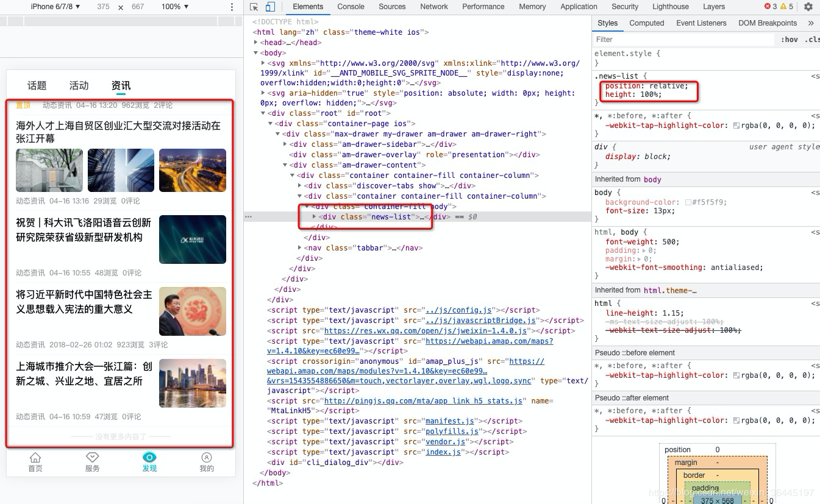Go to the Application tab
This screenshot has height=504, width=820.
point(579,7)
